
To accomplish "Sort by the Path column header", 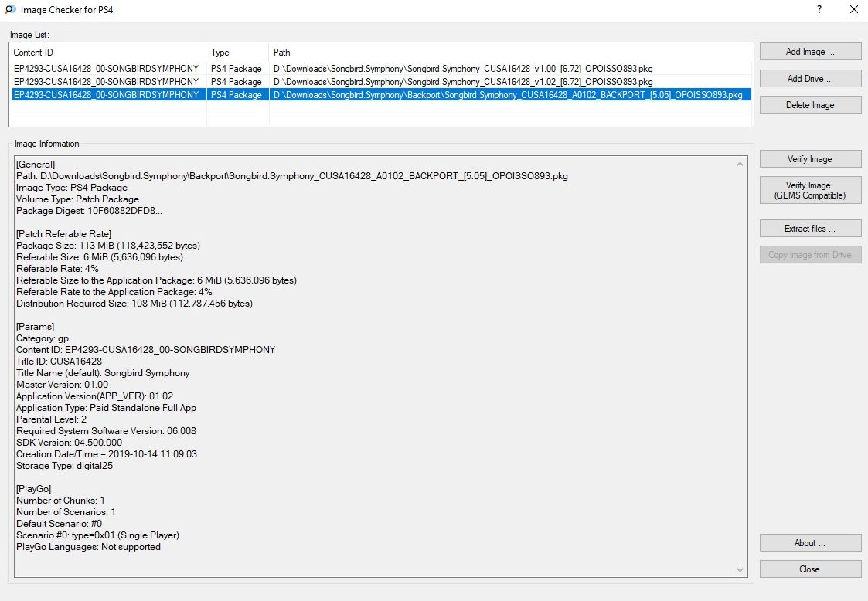I will click(510, 52).
